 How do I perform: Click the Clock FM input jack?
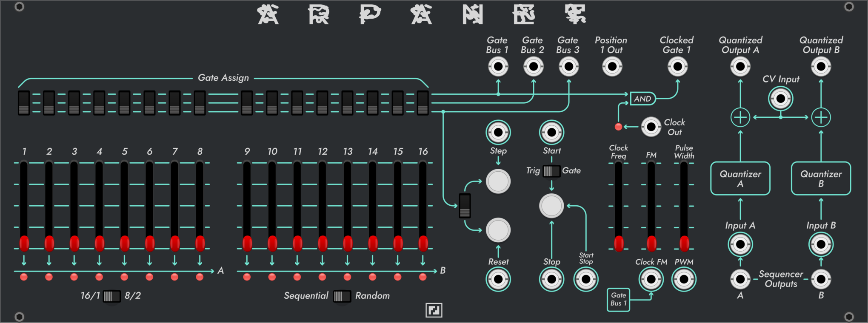point(651,279)
